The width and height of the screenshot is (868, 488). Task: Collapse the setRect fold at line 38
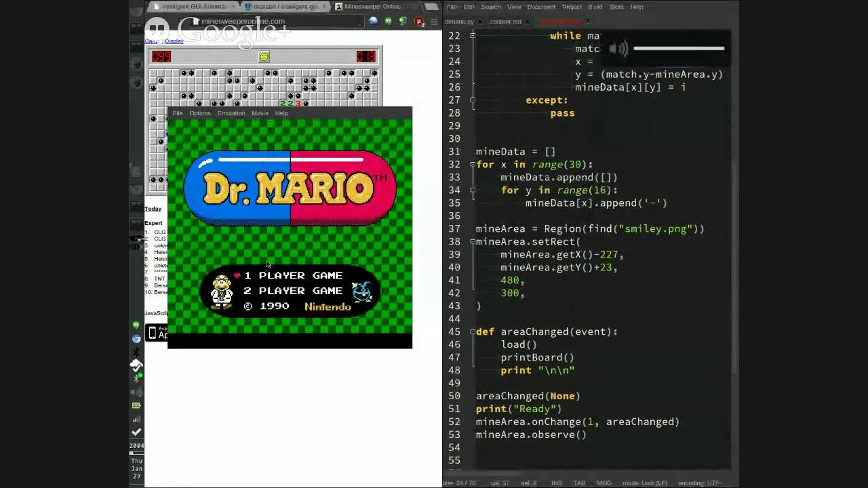[473, 241]
